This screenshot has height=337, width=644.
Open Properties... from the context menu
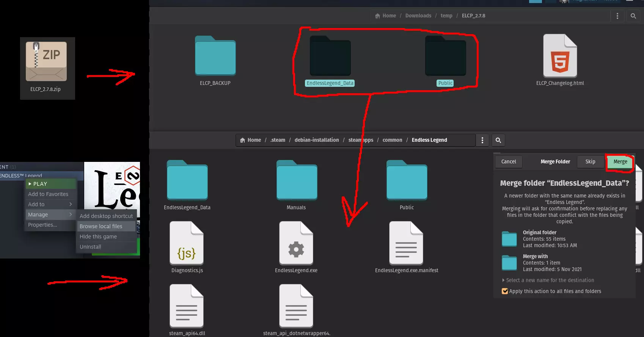(x=51, y=225)
